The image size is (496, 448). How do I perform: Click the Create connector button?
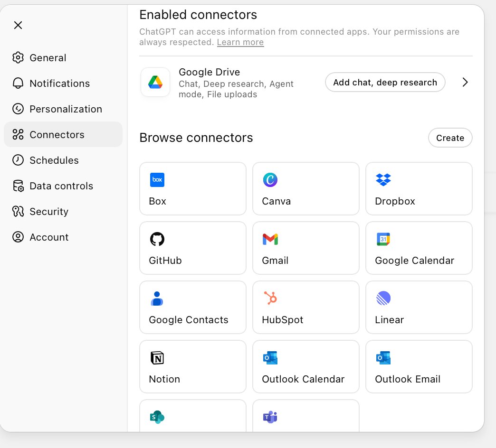pyautogui.click(x=450, y=138)
